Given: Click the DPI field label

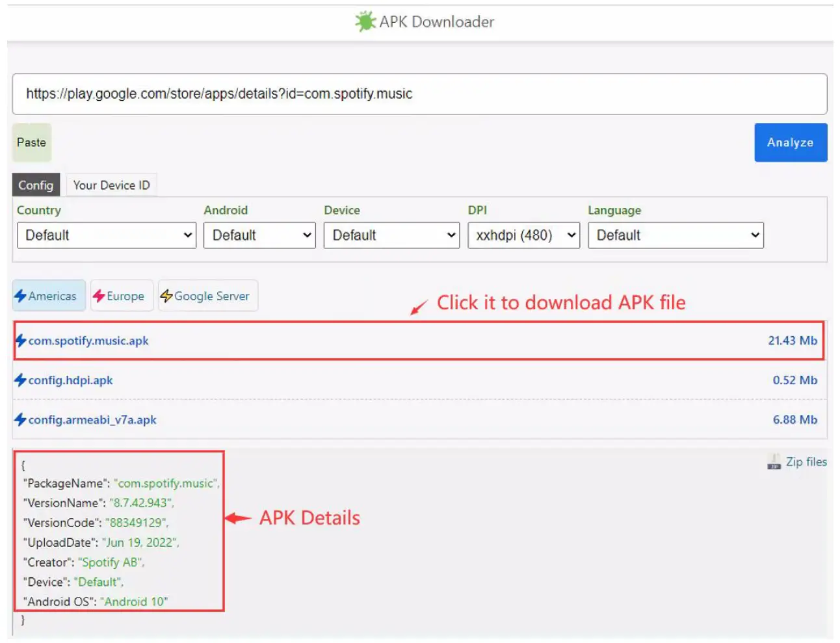Looking at the screenshot, I should pyautogui.click(x=477, y=210).
